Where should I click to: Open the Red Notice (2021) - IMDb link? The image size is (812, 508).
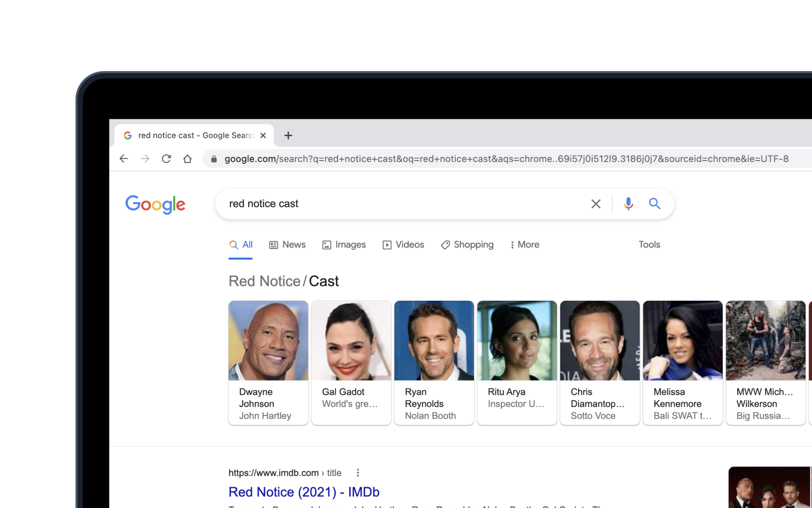point(304,492)
